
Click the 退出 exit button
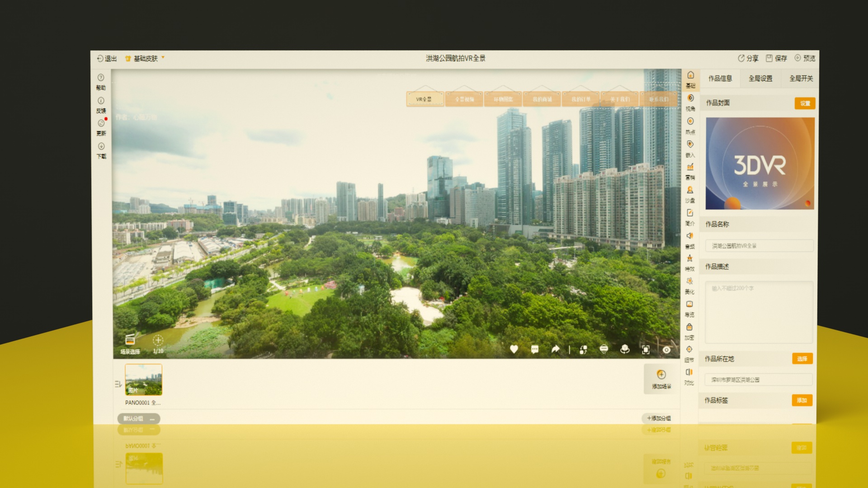107,59
